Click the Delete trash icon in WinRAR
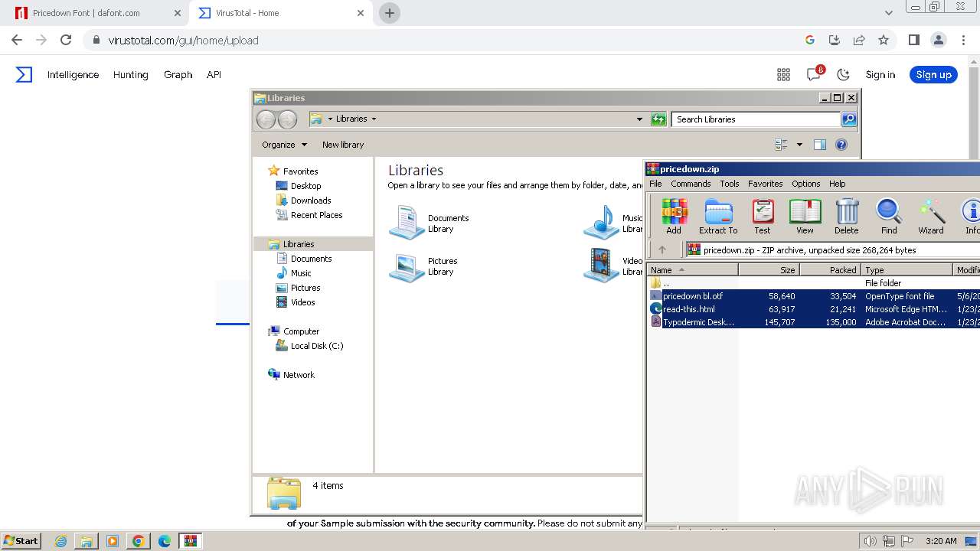 tap(847, 216)
